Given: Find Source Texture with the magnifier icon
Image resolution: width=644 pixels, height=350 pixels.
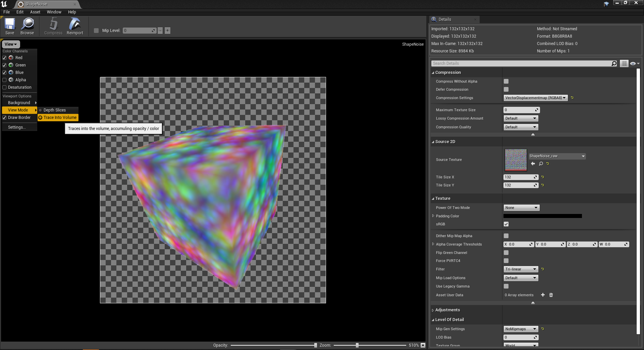Looking at the screenshot, I should tap(541, 164).
